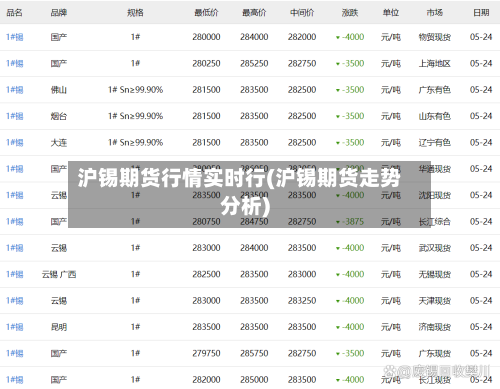Open the 1#锡 link in the 广东现货 row
The image size is (500, 389).
(x=15, y=353)
